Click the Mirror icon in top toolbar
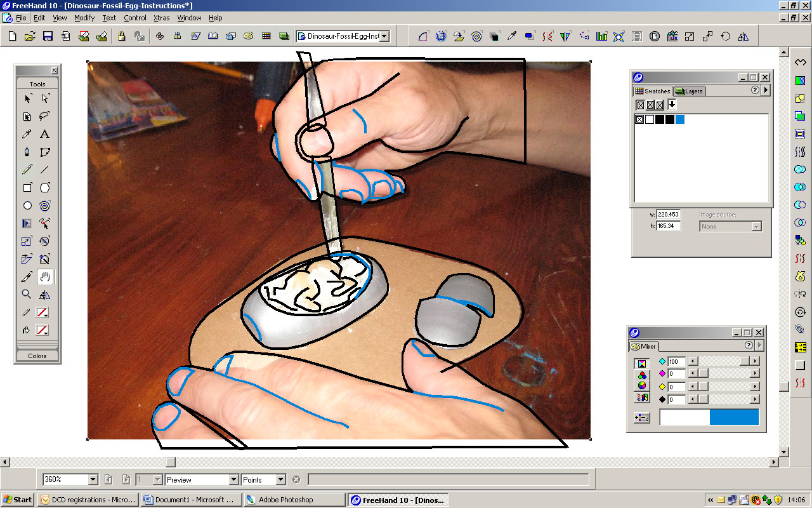This screenshot has height=508, width=812. click(x=743, y=36)
